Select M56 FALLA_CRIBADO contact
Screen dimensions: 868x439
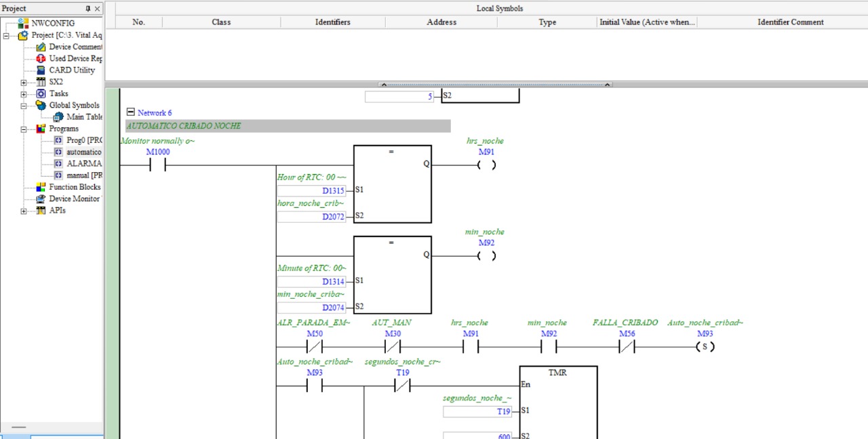coord(627,347)
